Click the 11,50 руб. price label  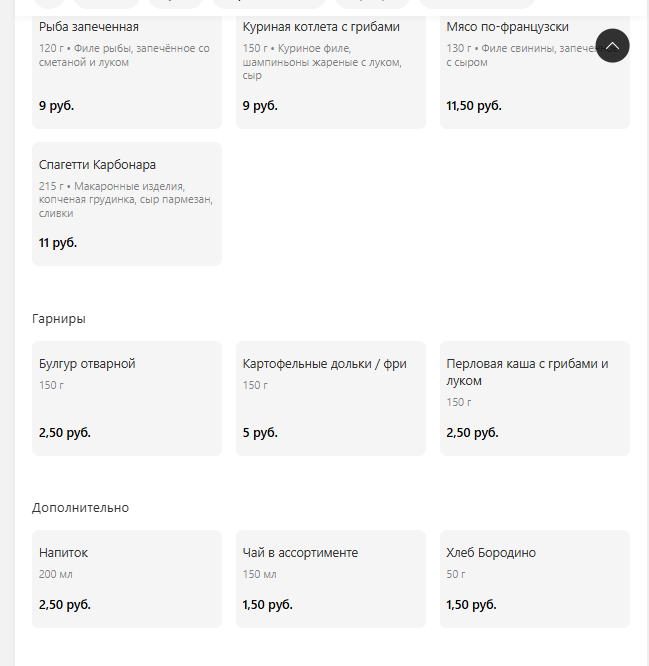tap(474, 106)
